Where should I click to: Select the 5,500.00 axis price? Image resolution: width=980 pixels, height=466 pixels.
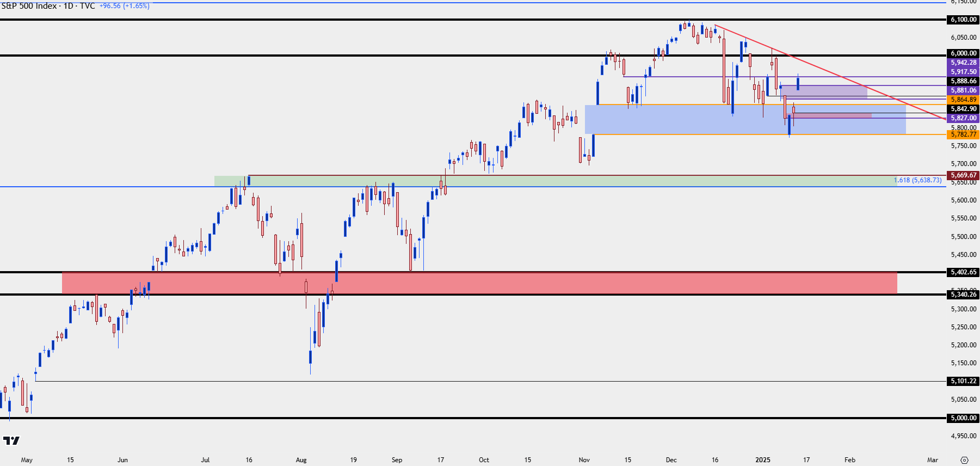964,237
